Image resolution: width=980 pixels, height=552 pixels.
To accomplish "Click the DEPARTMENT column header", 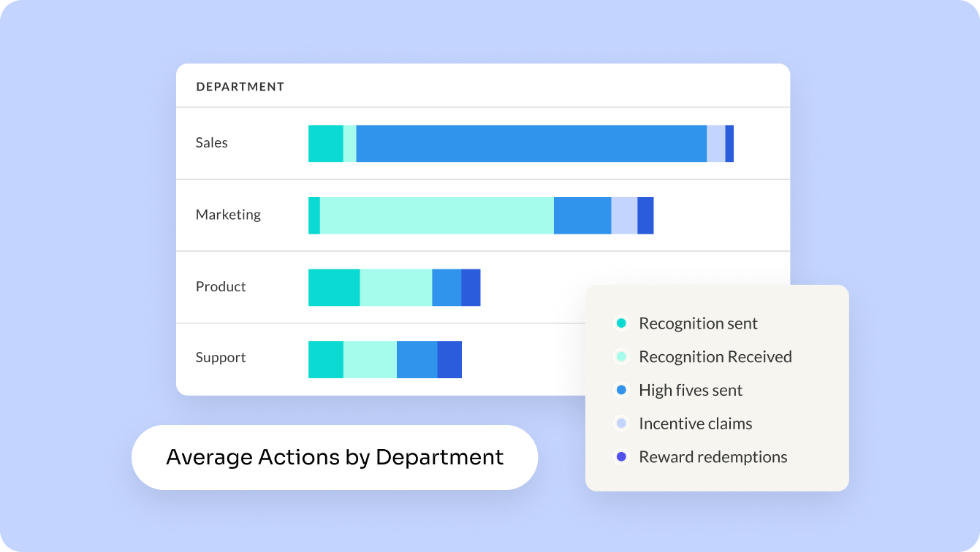I will pyautogui.click(x=240, y=87).
